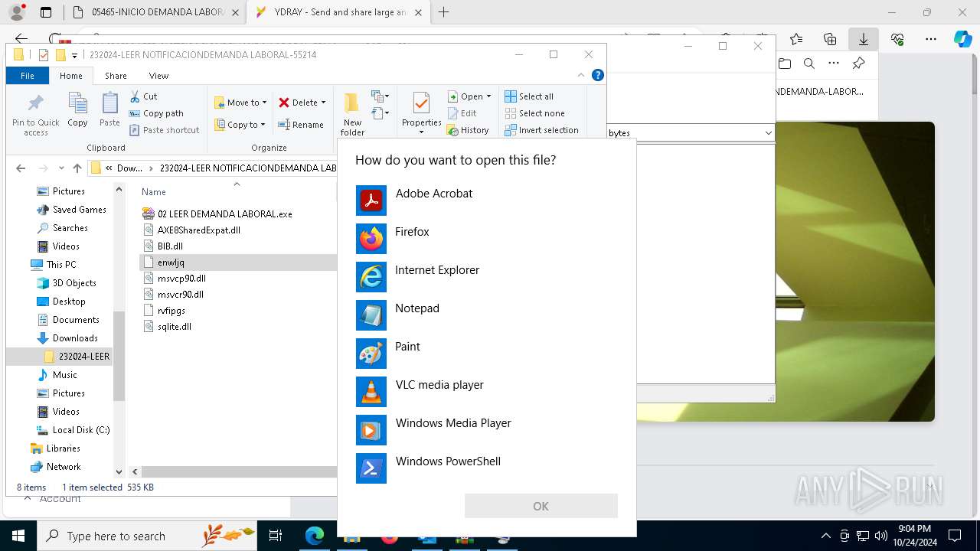Click the Copy ribbon icon
Viewport: 980px width, 551px height.
coord(77,110)
